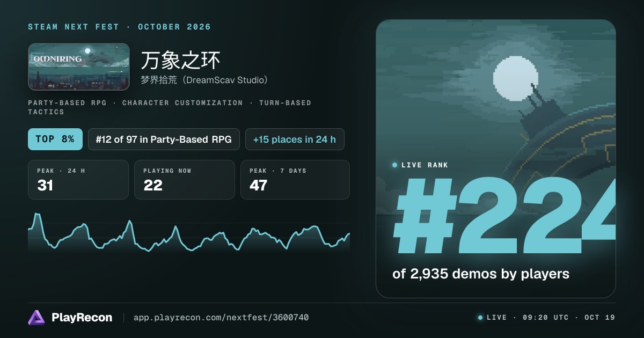Select the game title 万象之环
The height and width of the screenshot is (338, 644).
pyautogui.click(x=181, y=61)
